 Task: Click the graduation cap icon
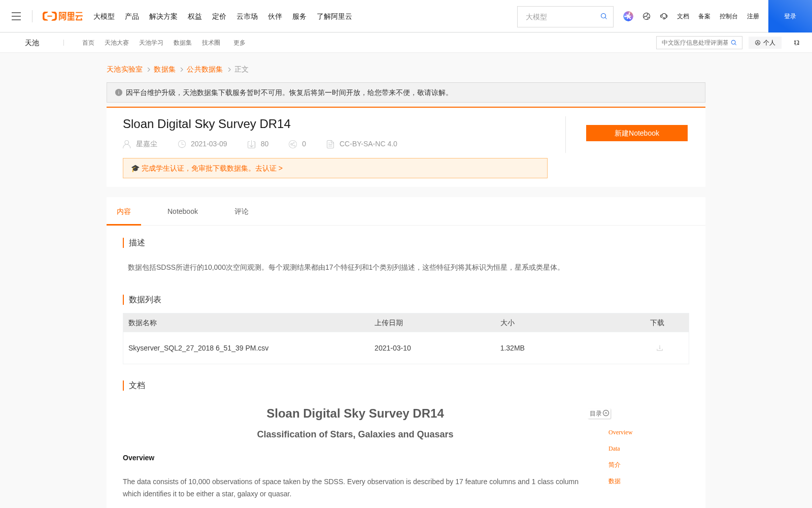[135, 168]
